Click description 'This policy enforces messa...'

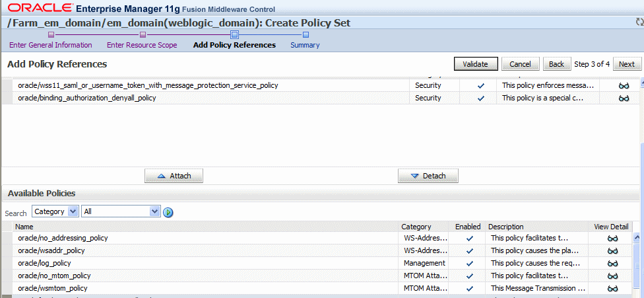click(x=548, y=85)
